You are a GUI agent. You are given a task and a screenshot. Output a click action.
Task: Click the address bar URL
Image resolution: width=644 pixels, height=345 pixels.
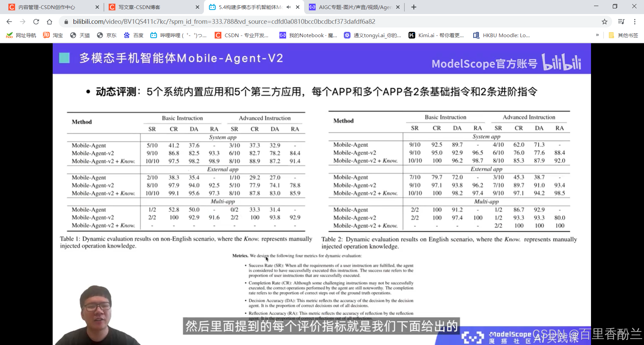(224, 22)
